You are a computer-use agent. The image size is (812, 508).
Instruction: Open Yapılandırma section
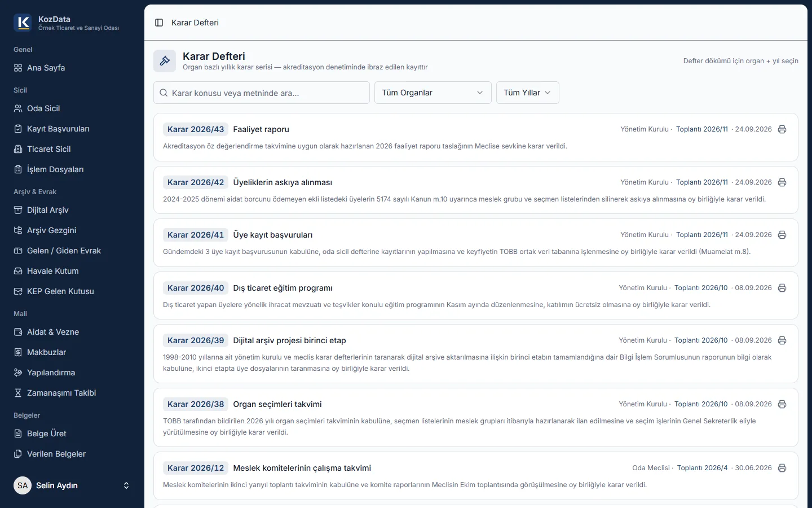coord(72,373)
